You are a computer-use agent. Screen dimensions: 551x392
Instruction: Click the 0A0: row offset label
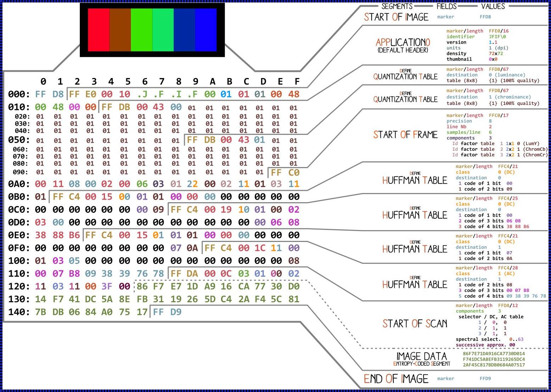[x=19, y=184]
